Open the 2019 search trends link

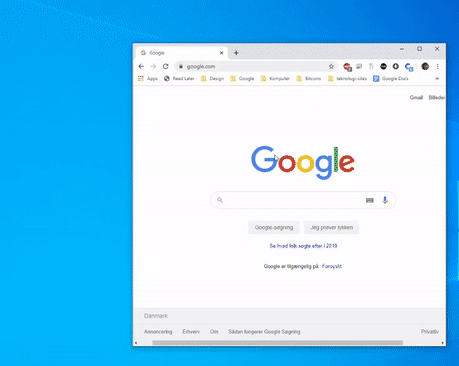[x=303, y=246]
